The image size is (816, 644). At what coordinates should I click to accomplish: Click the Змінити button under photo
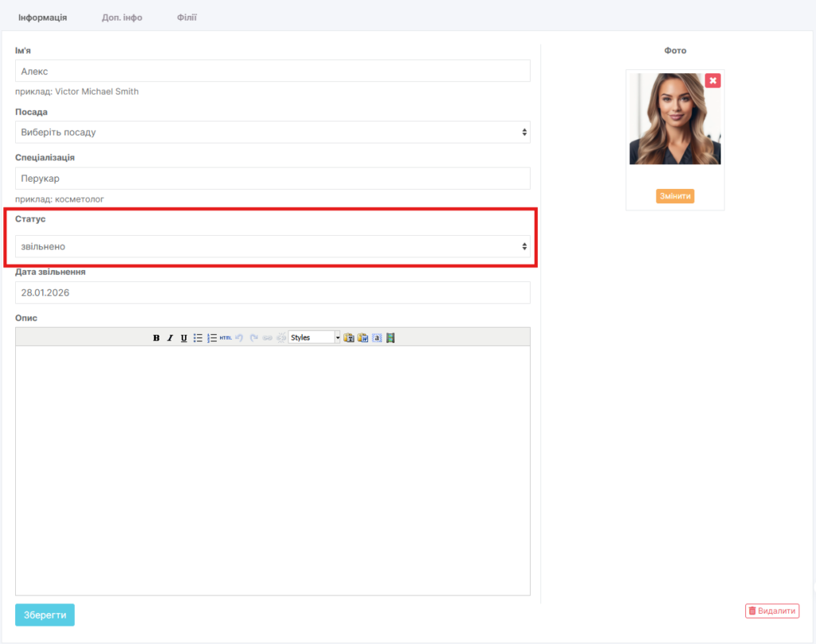(675, 196)
